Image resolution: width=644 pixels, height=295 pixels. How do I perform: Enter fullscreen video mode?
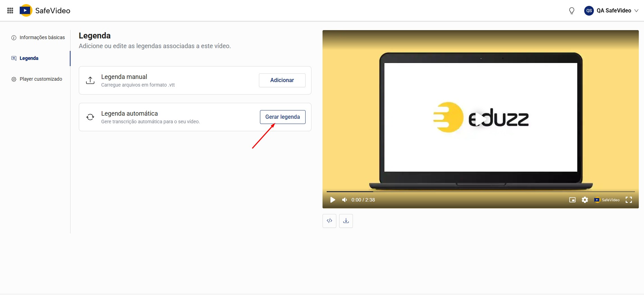click(x=629, y=200)
